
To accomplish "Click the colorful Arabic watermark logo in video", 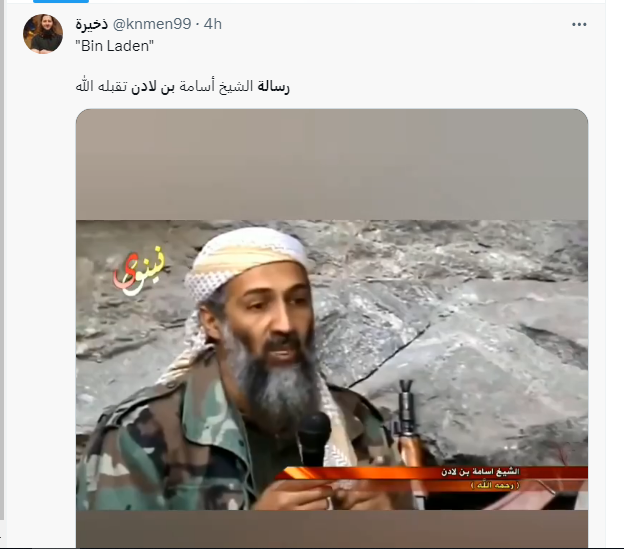I will coord(138,271).
